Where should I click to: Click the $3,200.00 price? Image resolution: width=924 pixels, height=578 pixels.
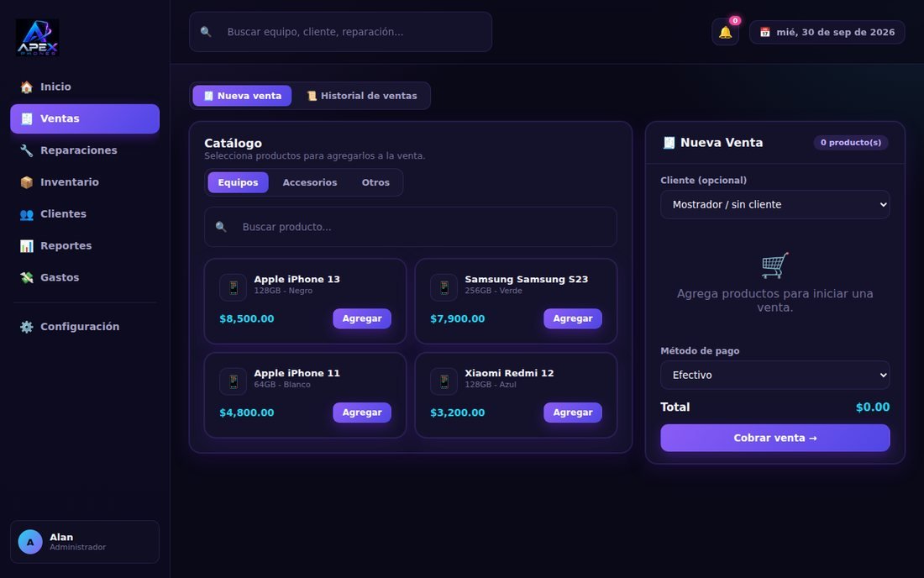click(457, 412)
